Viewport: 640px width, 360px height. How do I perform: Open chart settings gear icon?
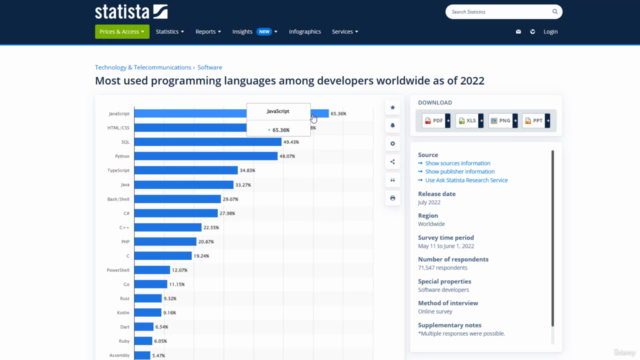pos(393,144)
